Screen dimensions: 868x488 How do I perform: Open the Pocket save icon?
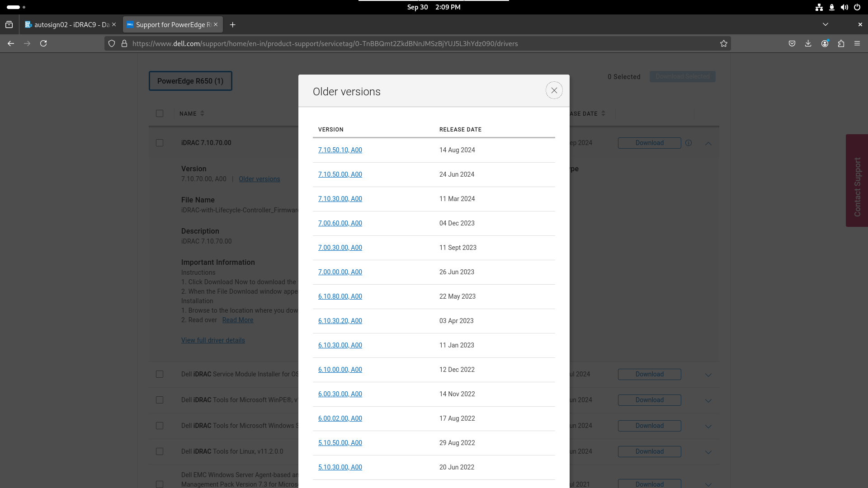tap(792, 43)
